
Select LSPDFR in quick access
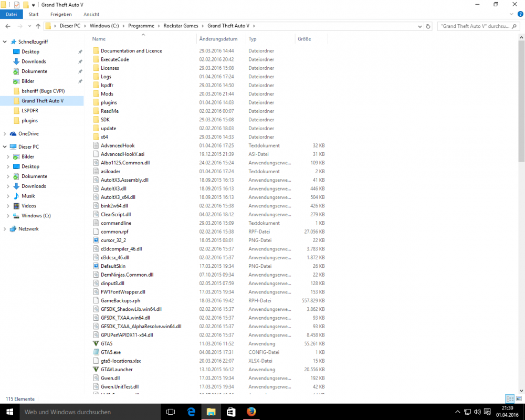pos(30,111)
